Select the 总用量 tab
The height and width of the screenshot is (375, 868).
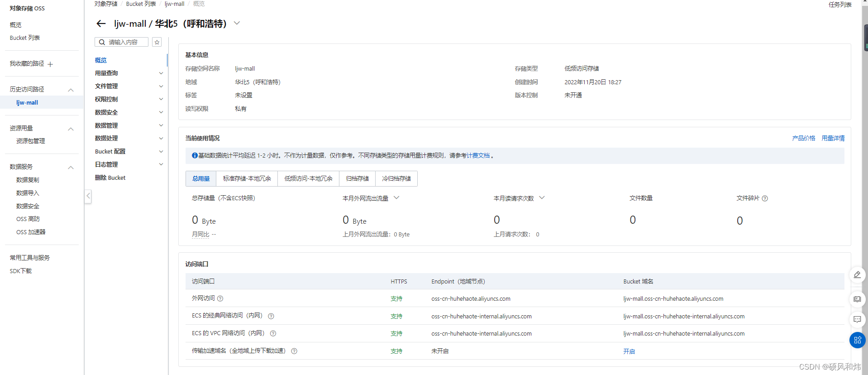(x=201, y=178)
